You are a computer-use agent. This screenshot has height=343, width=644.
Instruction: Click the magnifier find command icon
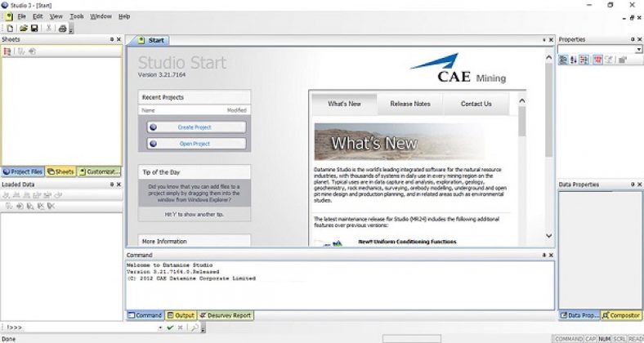coord(195,327)
